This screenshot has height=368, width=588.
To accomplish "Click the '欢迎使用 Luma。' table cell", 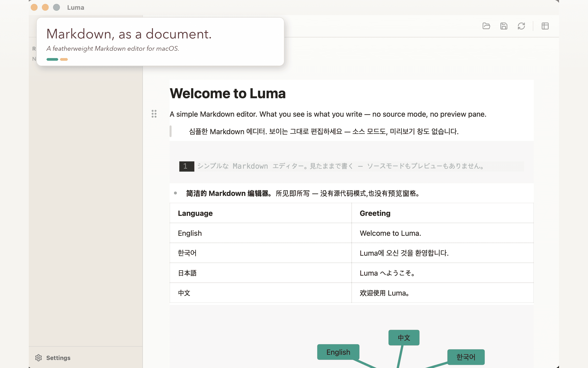I will [442, 293].
